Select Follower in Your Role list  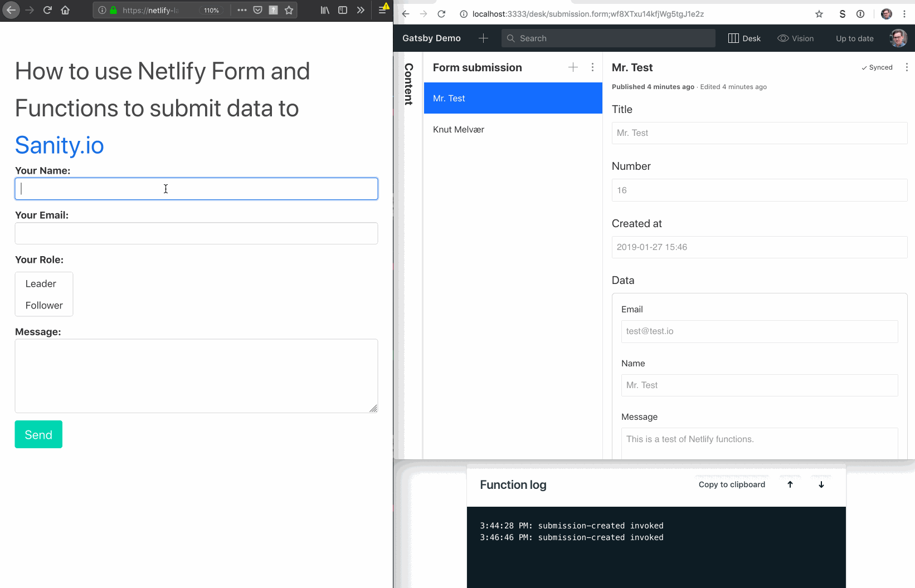coord(44,305)
